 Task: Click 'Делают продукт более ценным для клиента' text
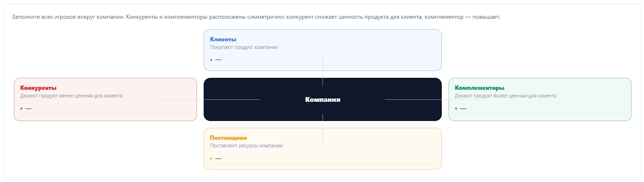[x=506, y=96]
